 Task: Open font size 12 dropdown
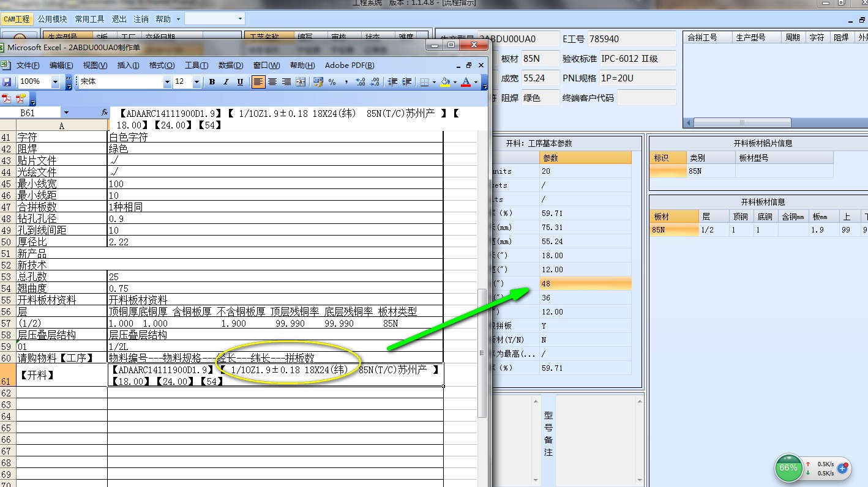pyautogui.click(x=196, y=82)
